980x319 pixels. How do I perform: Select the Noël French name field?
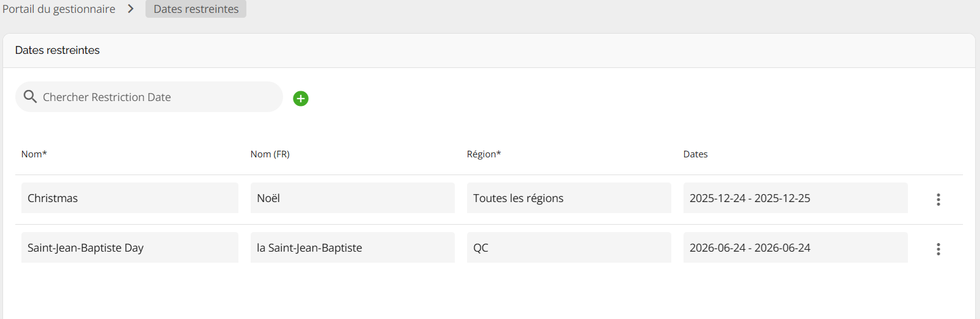click(x=352, y=198)
